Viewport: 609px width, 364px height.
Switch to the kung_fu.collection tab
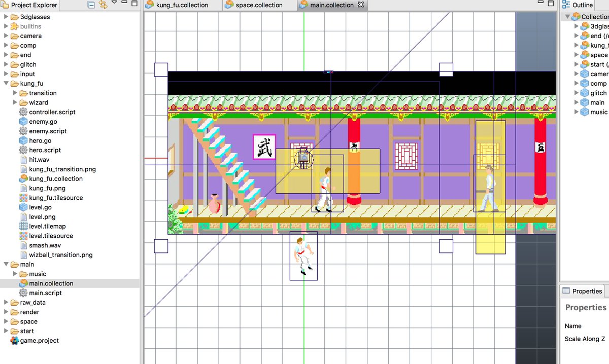click(x=182, y=5)
